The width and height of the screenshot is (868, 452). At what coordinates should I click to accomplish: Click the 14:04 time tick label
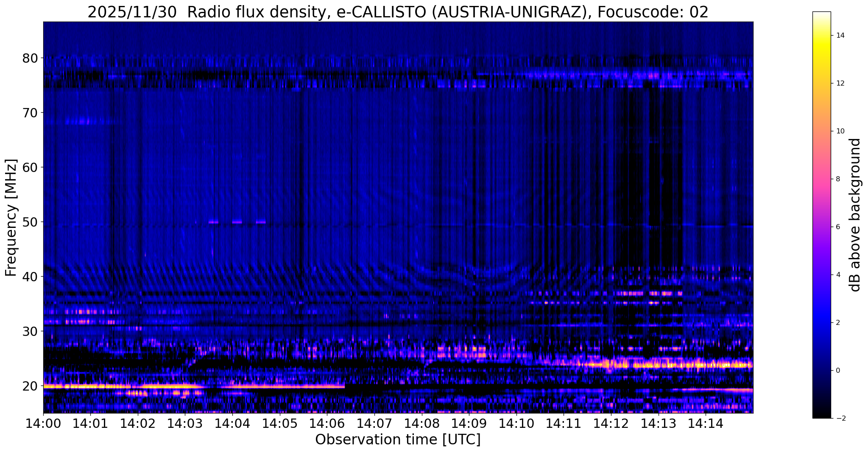[232, 423]
